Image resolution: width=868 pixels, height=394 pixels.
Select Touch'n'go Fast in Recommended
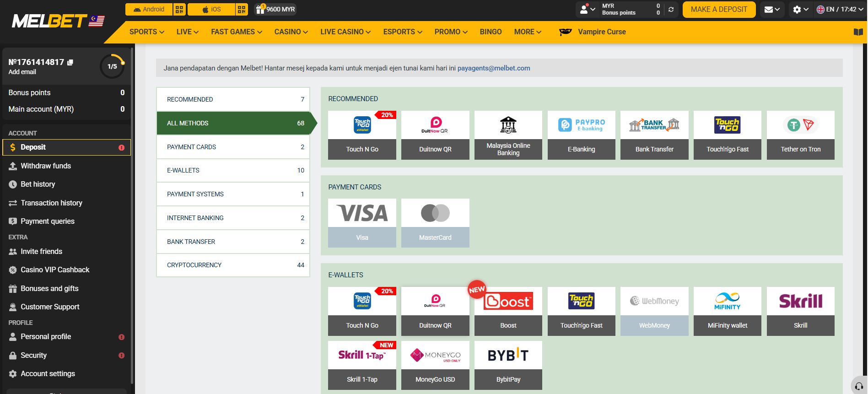pyautogui.click(x=728, y=135)
